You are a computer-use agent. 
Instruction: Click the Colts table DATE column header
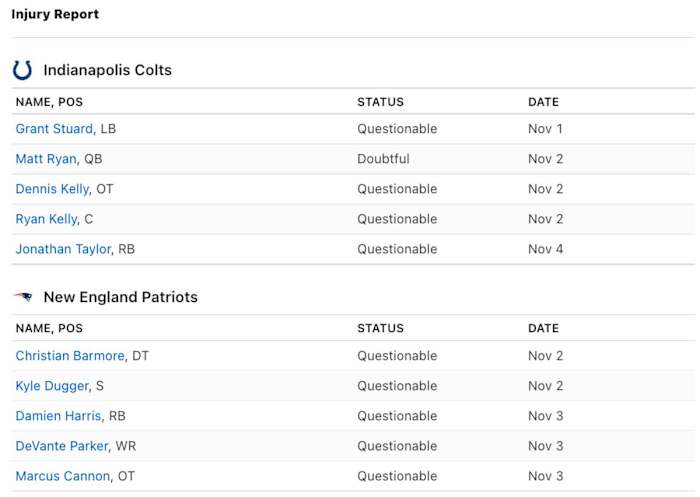pos(543,102)
